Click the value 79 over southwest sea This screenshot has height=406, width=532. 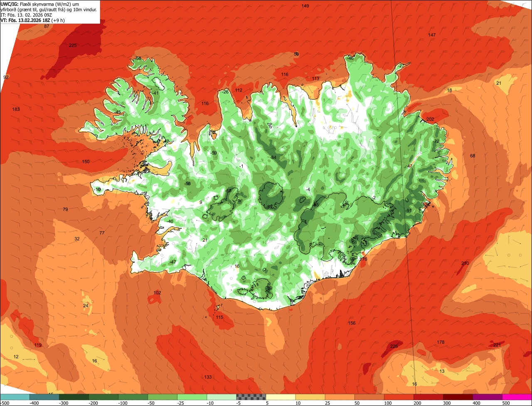tap(65, 209)
